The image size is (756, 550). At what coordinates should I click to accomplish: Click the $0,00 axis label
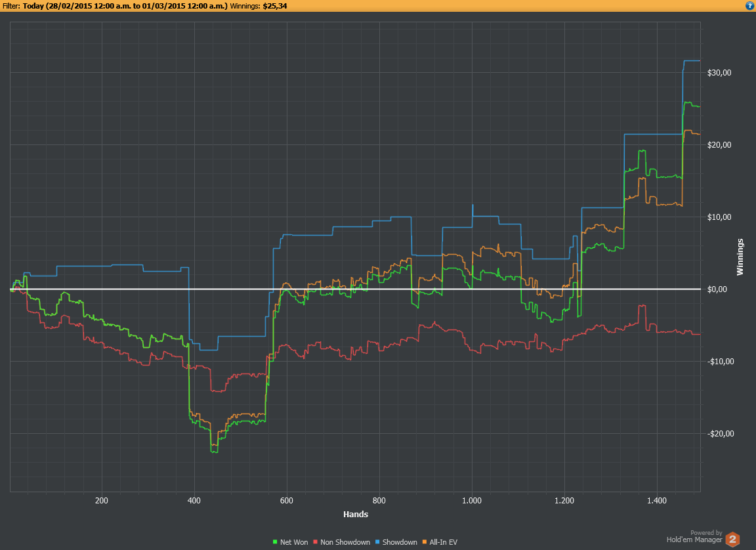point(717,289)
